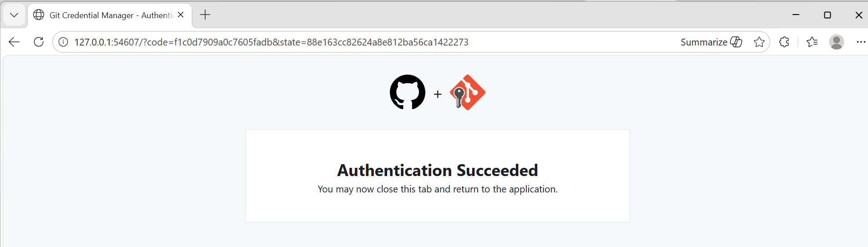Click the Git Credential Manager key logo

(x=468, y=92)
